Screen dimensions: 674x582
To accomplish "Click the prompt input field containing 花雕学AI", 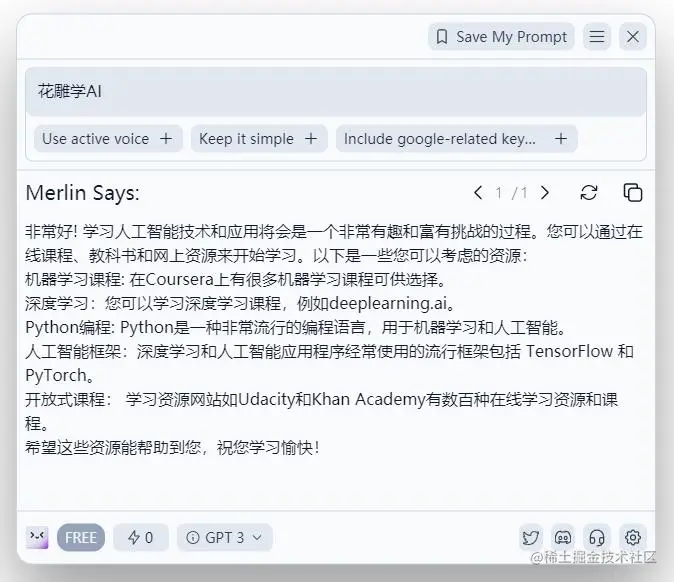I will pos(336,91).
